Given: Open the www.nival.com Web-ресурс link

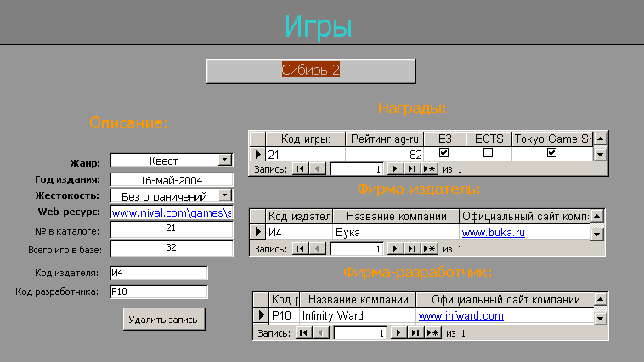Looking at the screenshot, I should coord(172,212).
